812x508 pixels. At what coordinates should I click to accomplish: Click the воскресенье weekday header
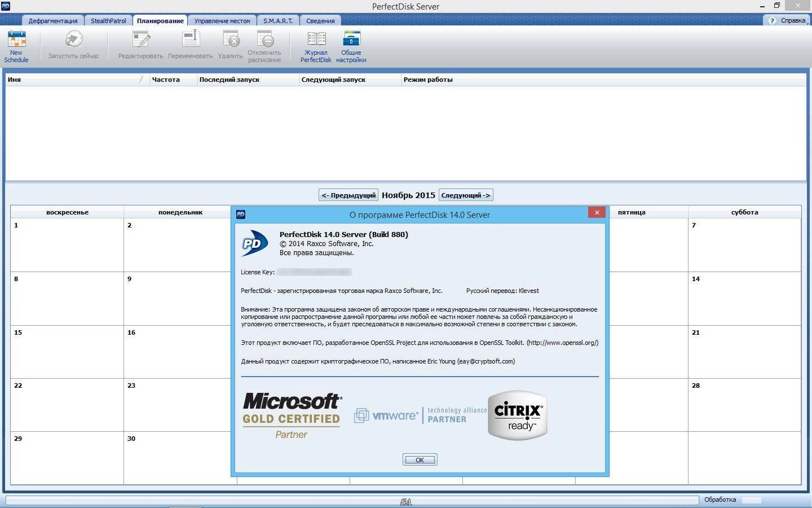[x=67, y=212]
